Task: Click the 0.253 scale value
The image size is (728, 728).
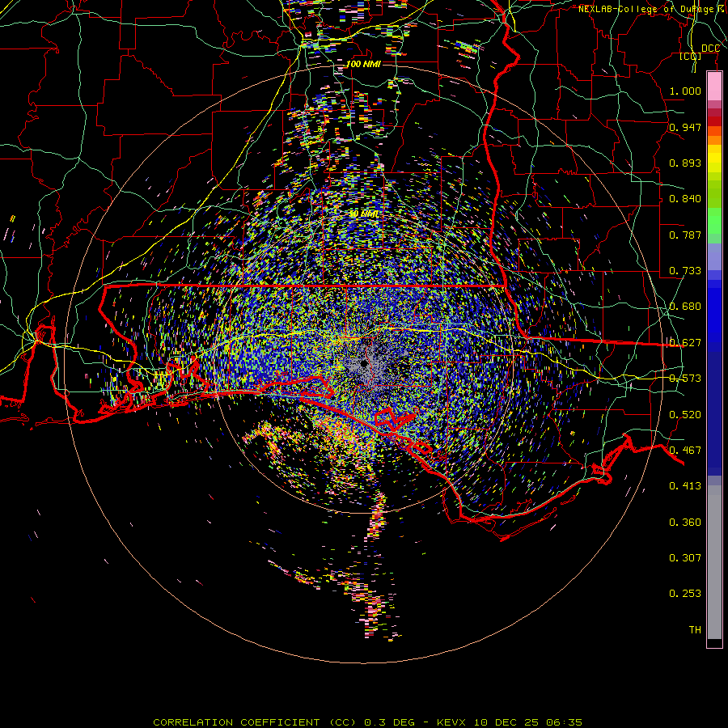Action: [x=685, y=594]
